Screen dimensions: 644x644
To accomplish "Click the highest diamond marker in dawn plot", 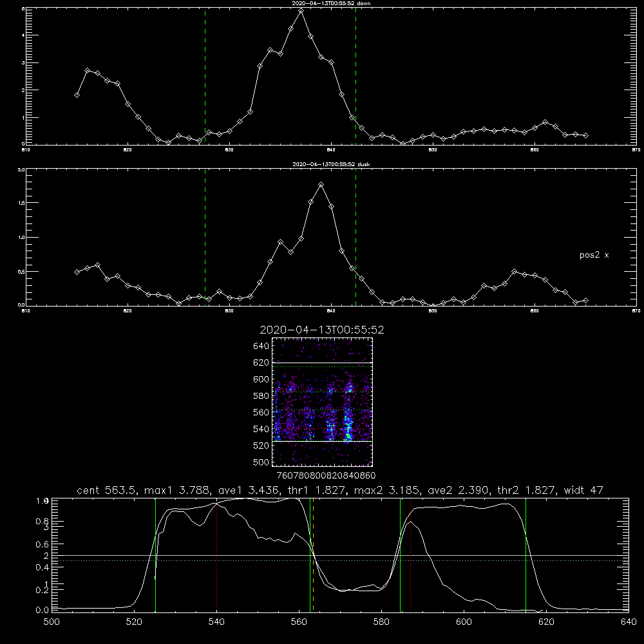I will (301, 11).
